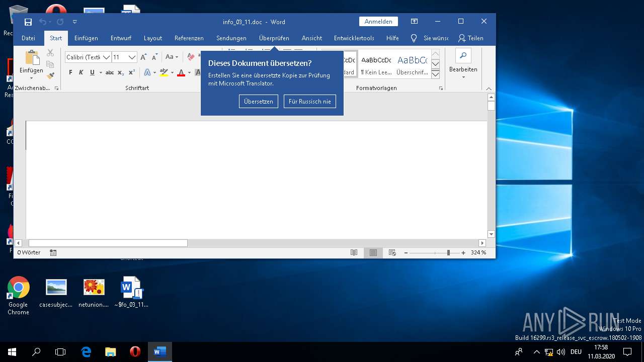
Task: Click the Anmelden sign-in button
Action: click(378, 22)
